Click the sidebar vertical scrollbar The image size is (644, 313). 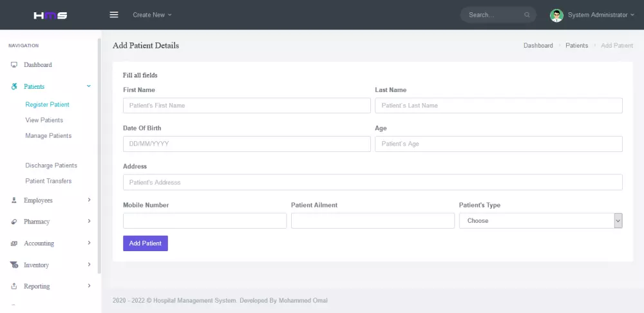point(99,155)
